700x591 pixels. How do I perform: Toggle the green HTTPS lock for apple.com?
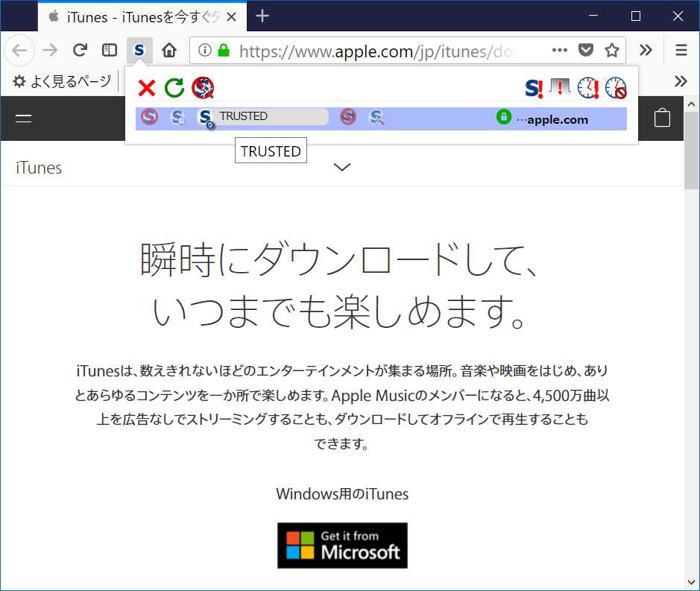(x=504, y=117)
